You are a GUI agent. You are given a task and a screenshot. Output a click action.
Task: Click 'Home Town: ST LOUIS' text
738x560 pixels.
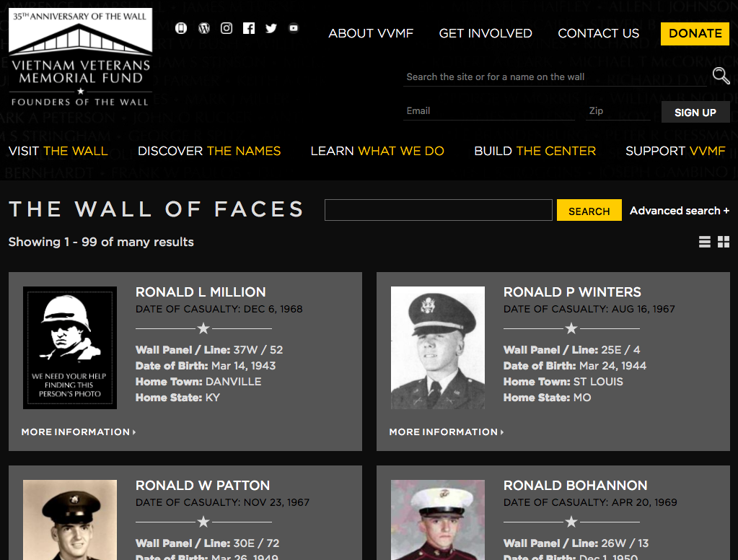coord(563,382)
